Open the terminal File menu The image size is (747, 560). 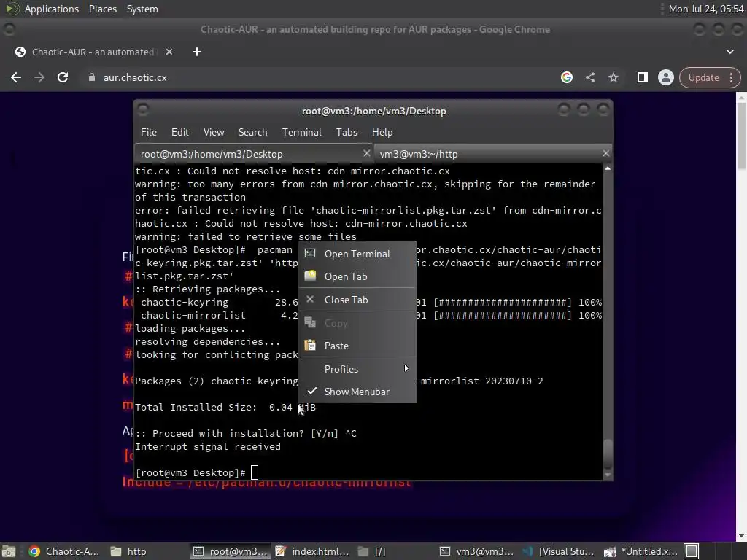(149, 133)
